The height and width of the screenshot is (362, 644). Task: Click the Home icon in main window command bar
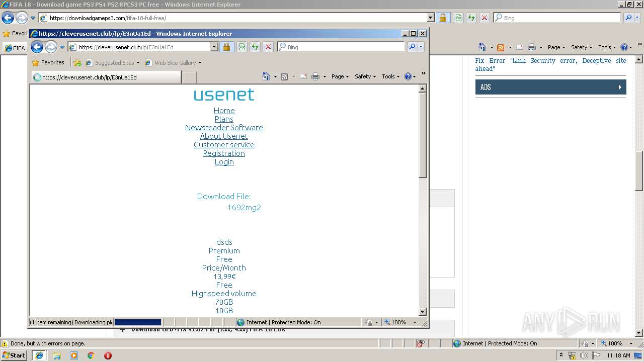(x=482, y=47)
